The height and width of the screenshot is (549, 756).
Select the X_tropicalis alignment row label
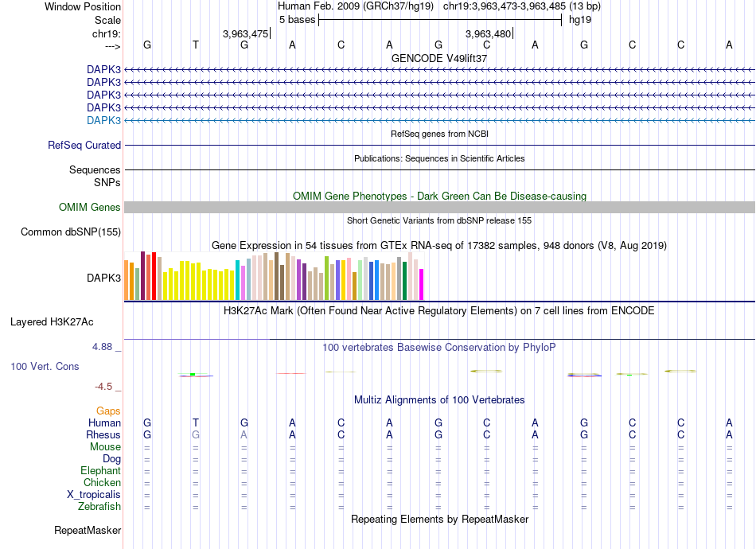point(94,495)
